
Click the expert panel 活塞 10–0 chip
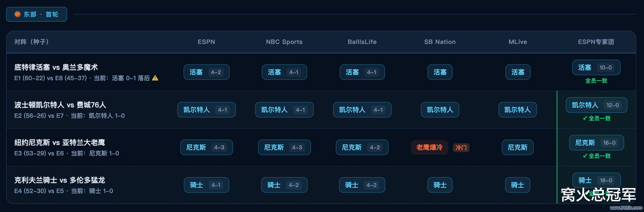(x=596, y=68)
